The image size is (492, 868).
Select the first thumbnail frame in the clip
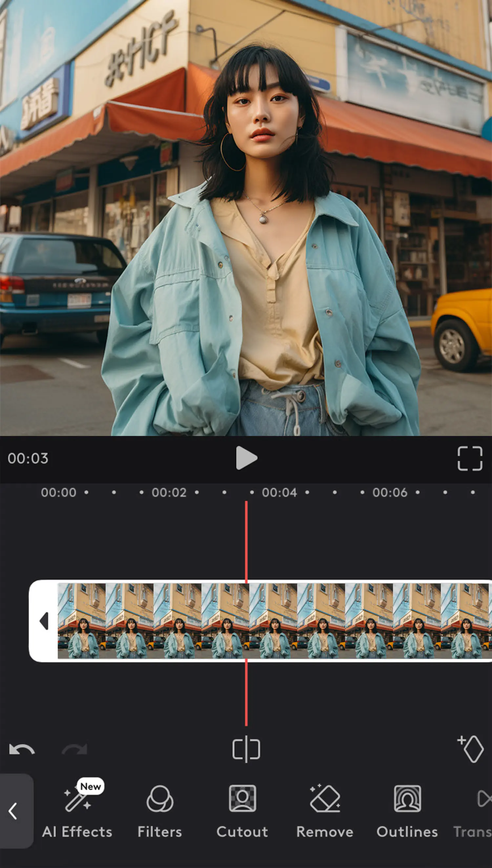(81, 621)
